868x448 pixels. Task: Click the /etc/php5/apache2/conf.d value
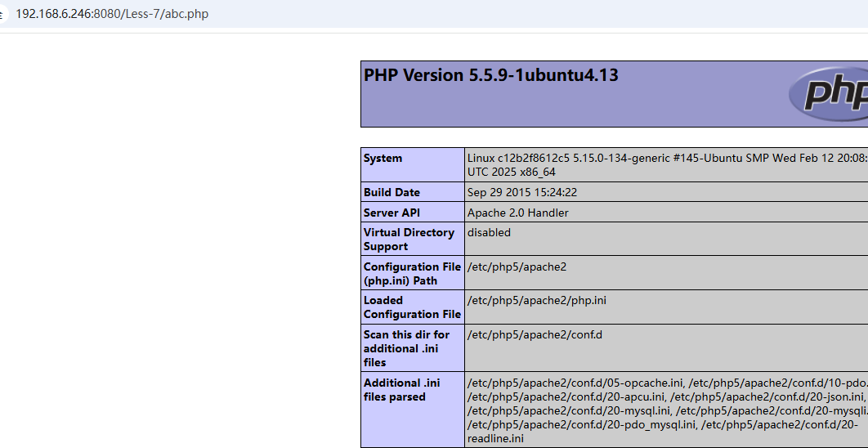coord(535,335)
